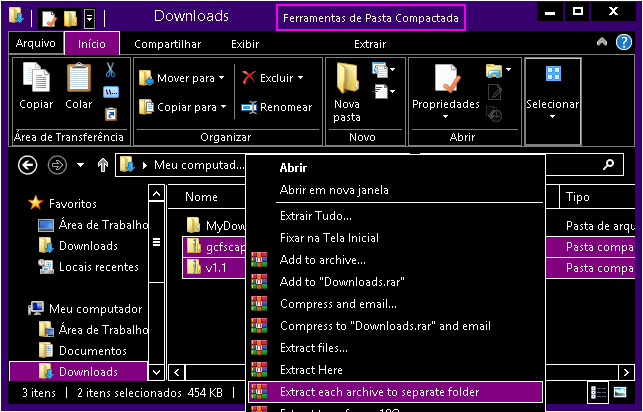The width and height of the screenshot is (643, 412).
Task: Sort by the Tipo column header
Action: click(577, 197)
